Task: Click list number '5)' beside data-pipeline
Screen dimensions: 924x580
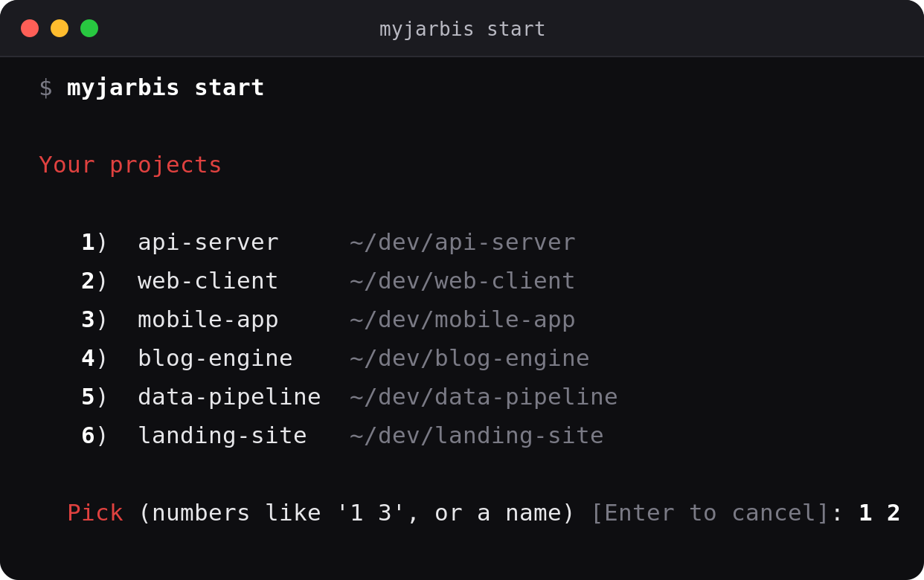Action: point(94,397)
